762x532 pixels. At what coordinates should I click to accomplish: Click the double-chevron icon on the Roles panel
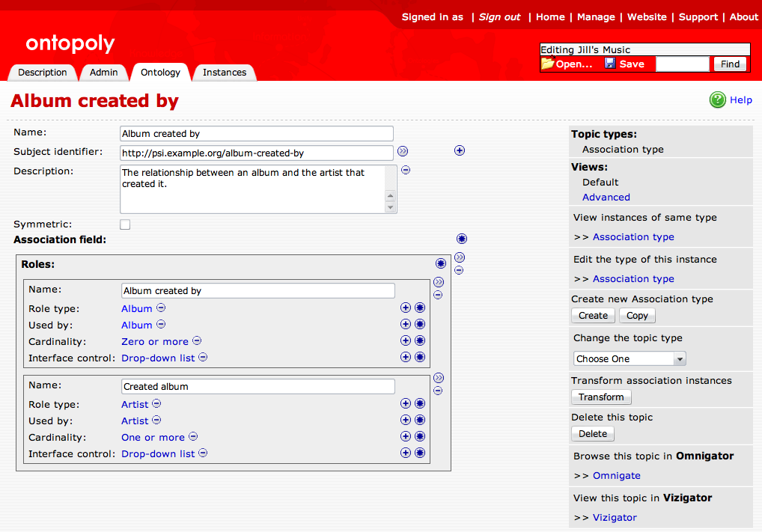(460, 257)
